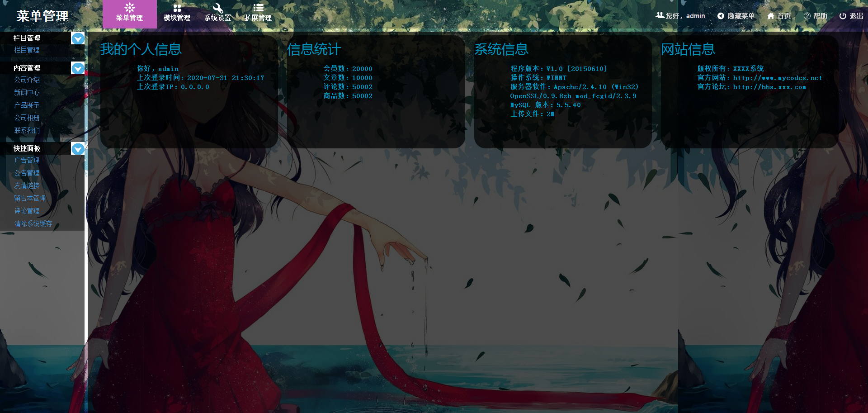This screenshot has height=413, width=868.
Task: Click the four-squares icon above 模块管理
Action: 177,8
